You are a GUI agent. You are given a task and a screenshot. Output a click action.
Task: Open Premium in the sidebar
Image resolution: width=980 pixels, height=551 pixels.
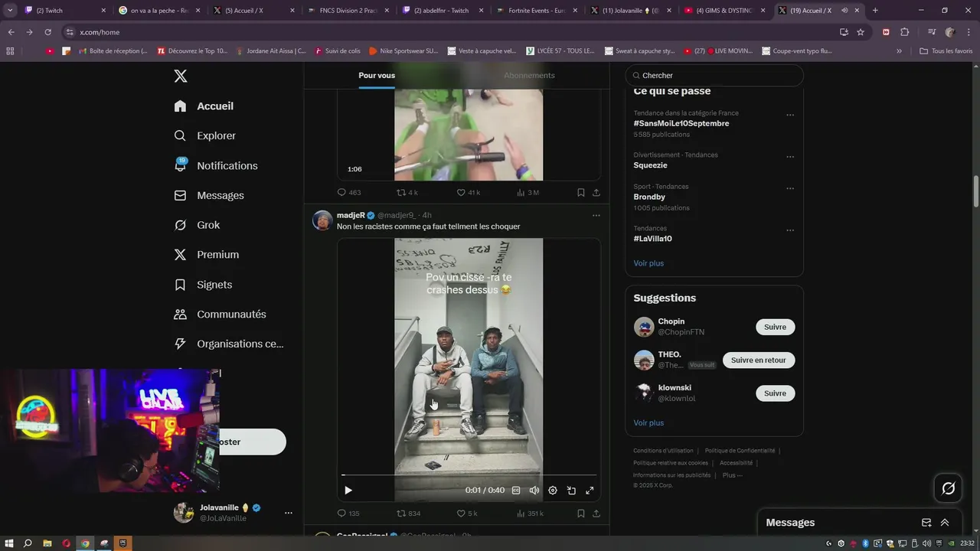point(206,255)
